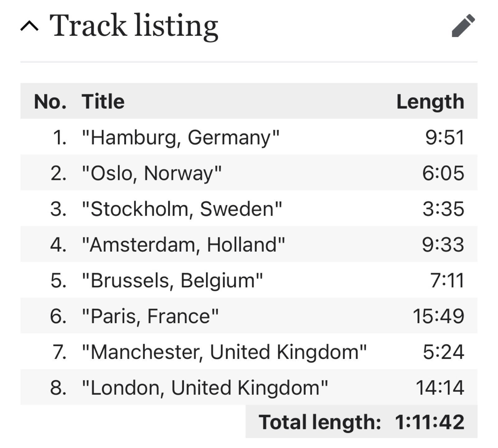This screenshot has height=448, width=498.
Task: Click the 9:51 track length
Action: pos(445,137)
